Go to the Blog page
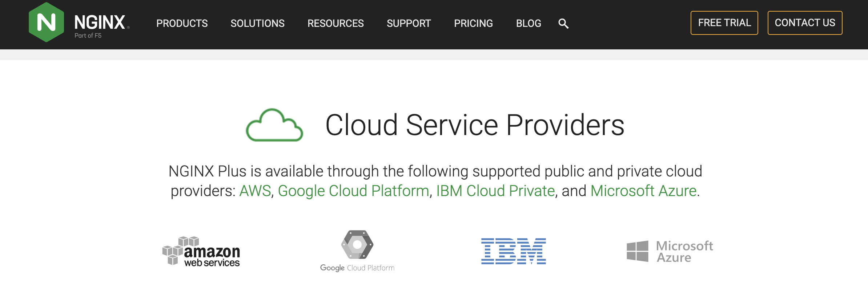868x289 pixels. (529, 24)
